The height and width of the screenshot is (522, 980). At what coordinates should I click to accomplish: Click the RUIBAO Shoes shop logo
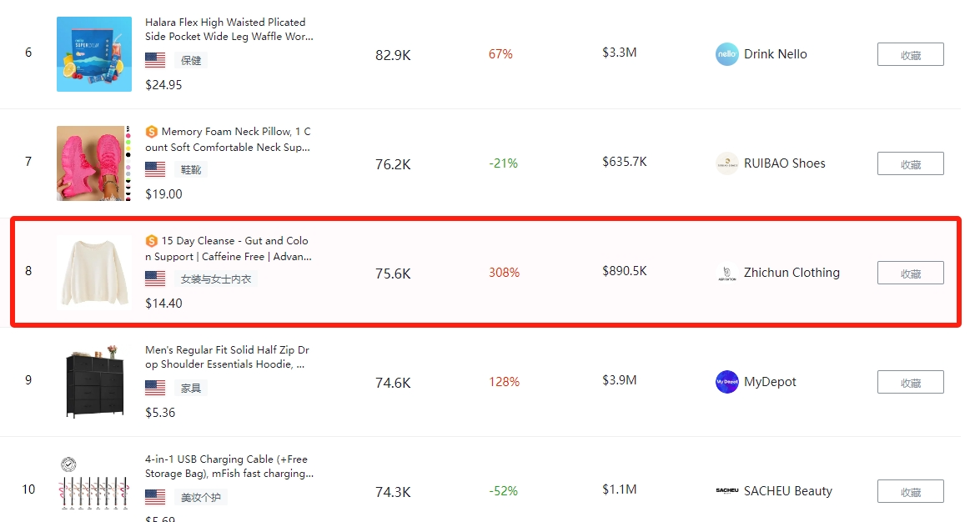tap(726, 163)
